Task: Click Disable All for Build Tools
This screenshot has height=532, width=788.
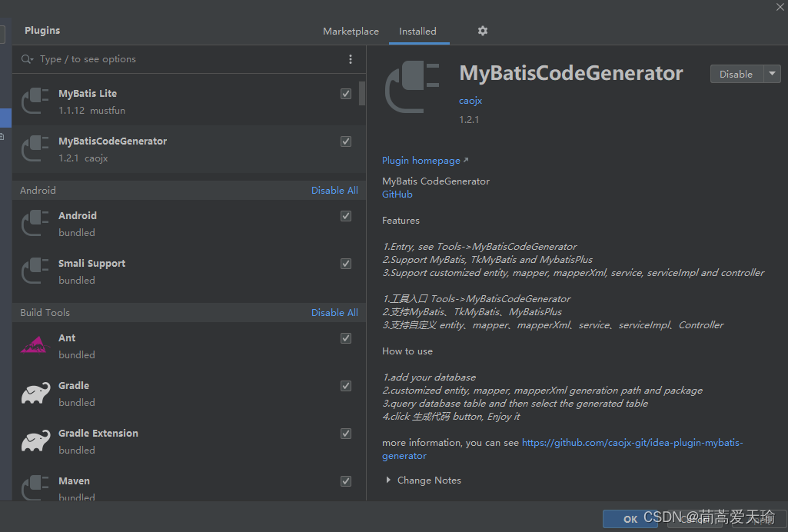Action: 334,313
